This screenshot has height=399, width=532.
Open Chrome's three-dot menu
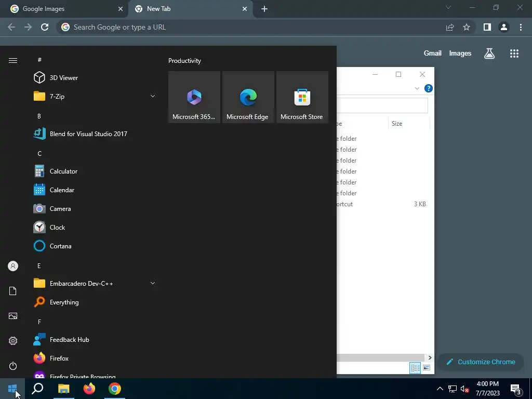coord(521,27)
